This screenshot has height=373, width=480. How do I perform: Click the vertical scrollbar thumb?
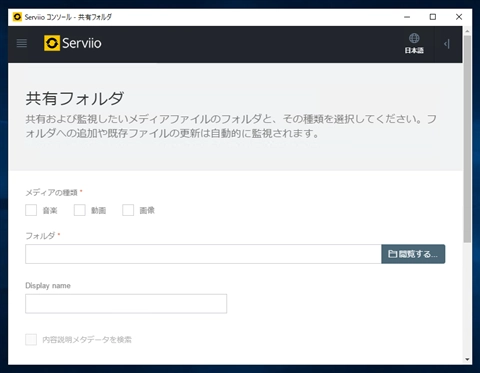pyautogui.click(x=467, y=138)
